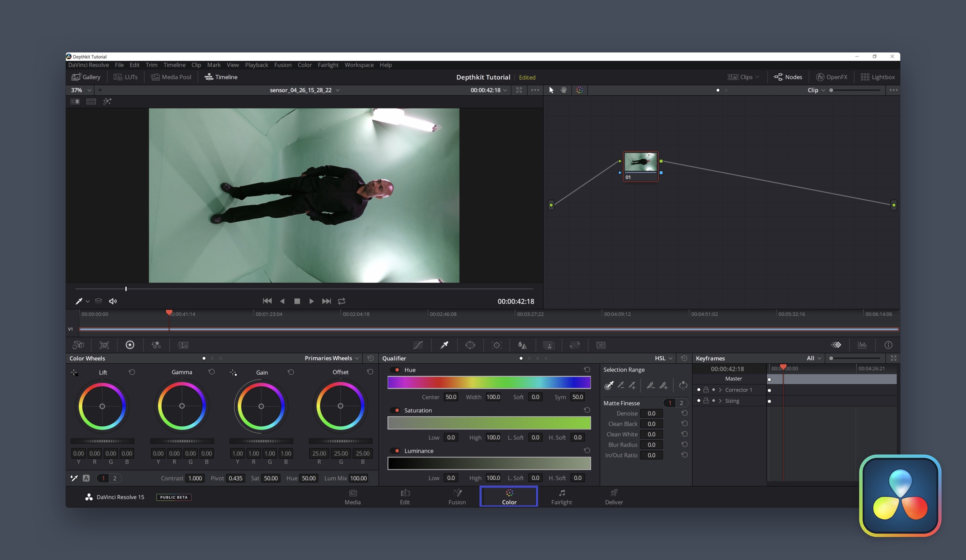Open the Curves palette icon
The width and height of the screenshot is (966, 560).
(x=418, y=345)
